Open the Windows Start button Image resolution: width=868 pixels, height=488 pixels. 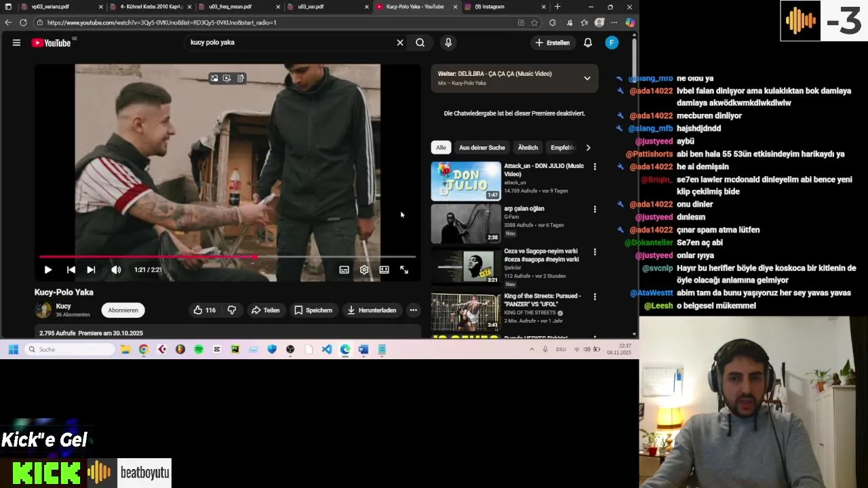13,349
